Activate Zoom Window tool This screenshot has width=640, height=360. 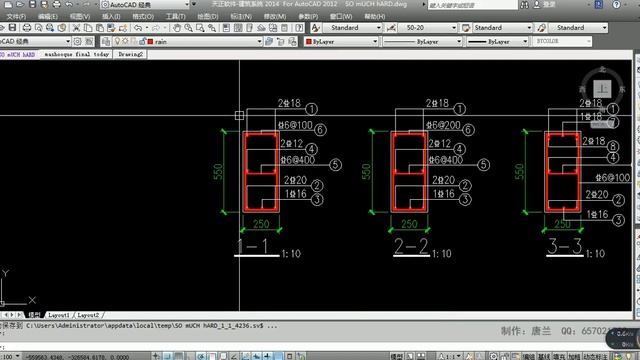click(x=200, y=28)
